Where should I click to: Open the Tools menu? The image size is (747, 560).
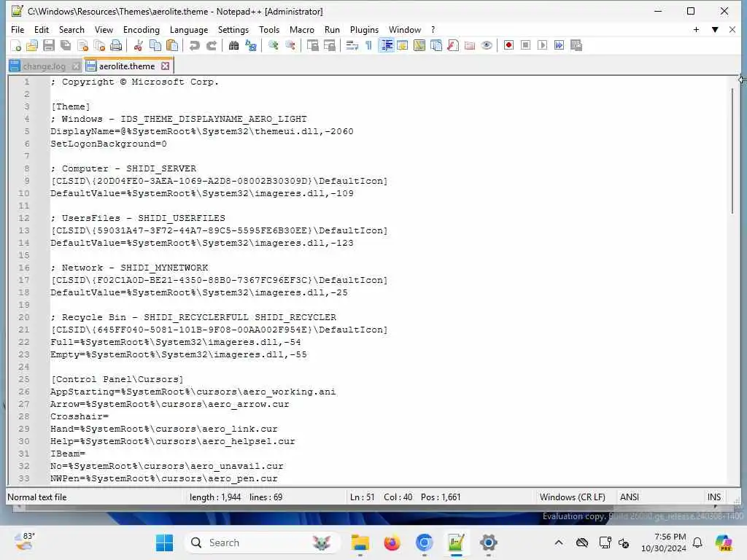pos(269,29)
